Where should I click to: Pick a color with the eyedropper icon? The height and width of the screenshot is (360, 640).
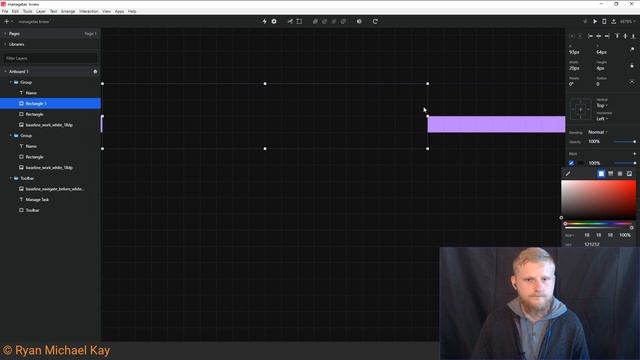pyautogui.click(x=568, y=173)
